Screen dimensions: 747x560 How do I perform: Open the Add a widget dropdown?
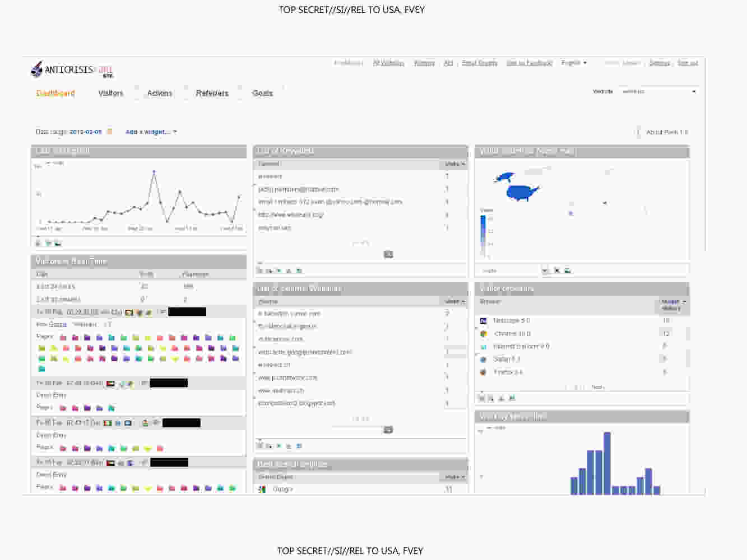[151, 132]
